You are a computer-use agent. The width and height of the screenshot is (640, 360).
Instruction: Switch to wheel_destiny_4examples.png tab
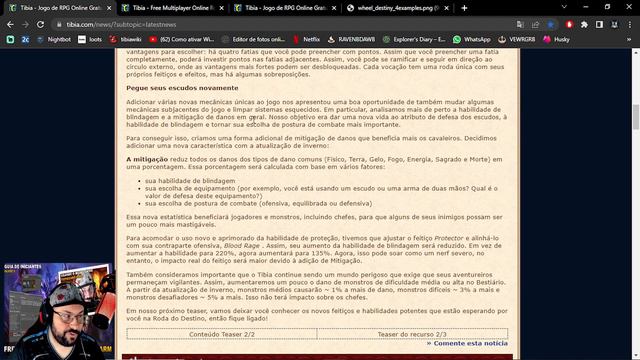click(x=398, y=8)
